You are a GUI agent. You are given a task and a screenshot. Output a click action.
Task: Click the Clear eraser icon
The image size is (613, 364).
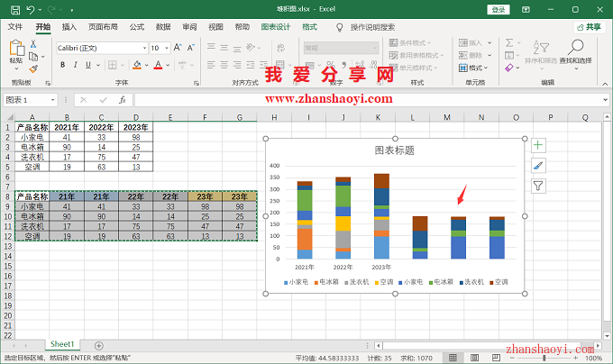(x=509, y=68)
